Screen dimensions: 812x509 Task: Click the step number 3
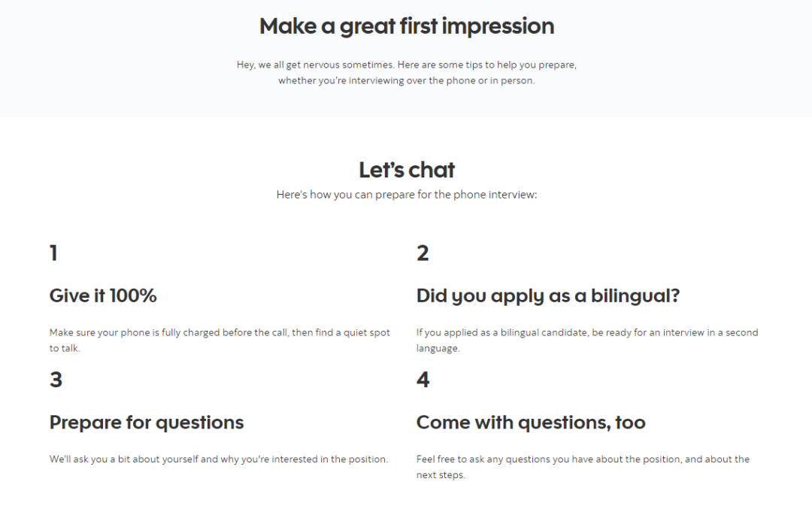[x=56, y=380]
